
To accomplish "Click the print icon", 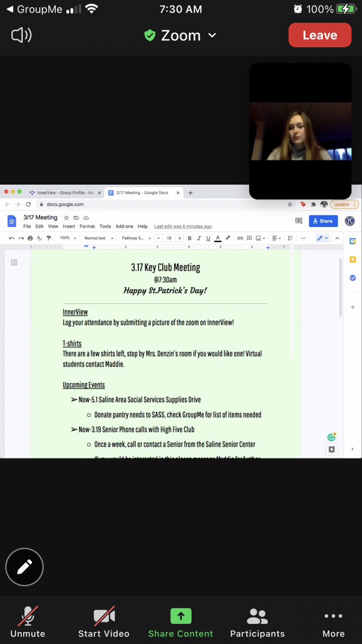I will click(x=30, y=238).
